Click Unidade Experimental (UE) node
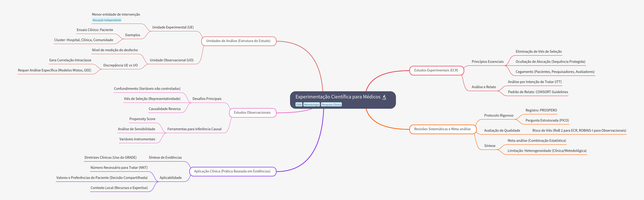Screen dimensions: 644x200 [173, 27]
